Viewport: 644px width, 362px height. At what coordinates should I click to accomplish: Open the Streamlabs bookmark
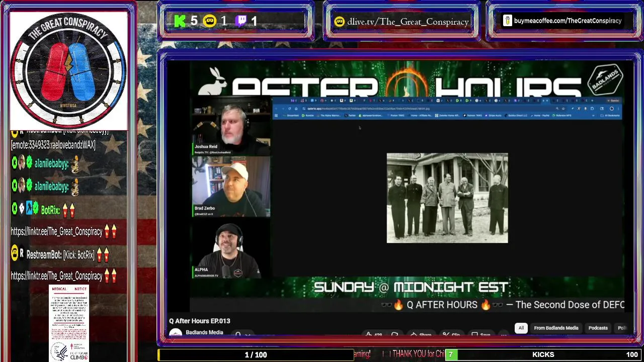291,115
